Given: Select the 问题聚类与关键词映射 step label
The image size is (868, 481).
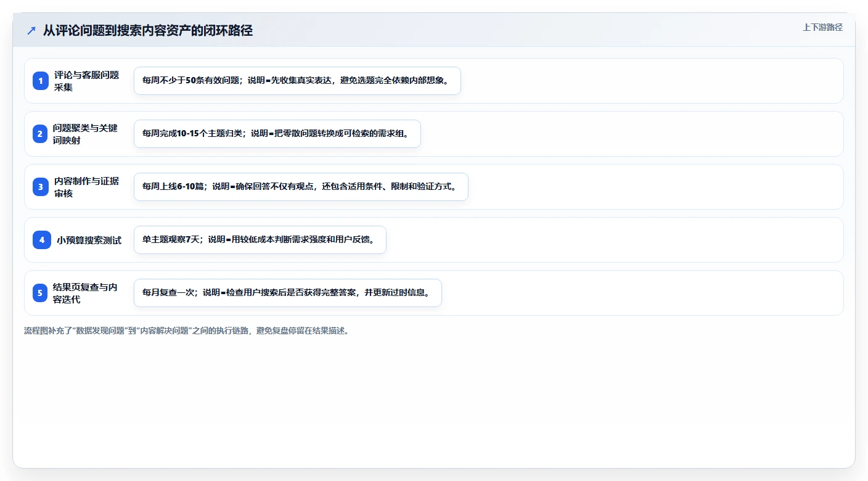Looking at the screenshot, I should pyautogui.click(x=86, y=134).
